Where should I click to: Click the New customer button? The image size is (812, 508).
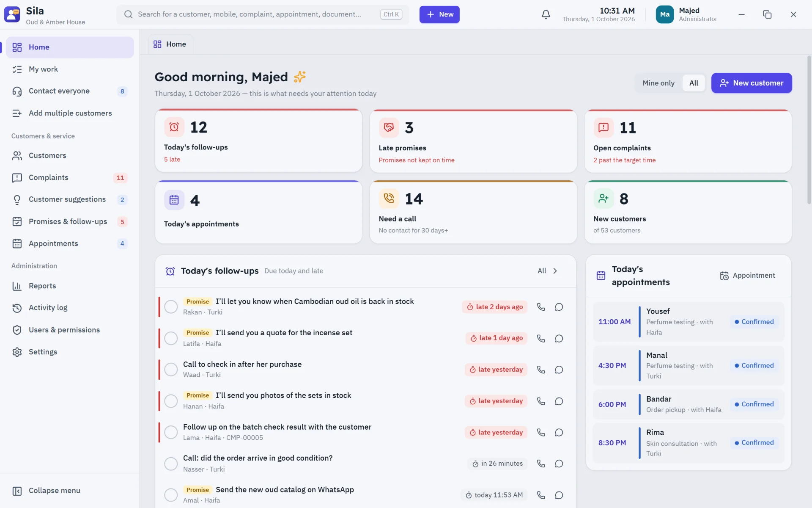(x=752, y=83)
